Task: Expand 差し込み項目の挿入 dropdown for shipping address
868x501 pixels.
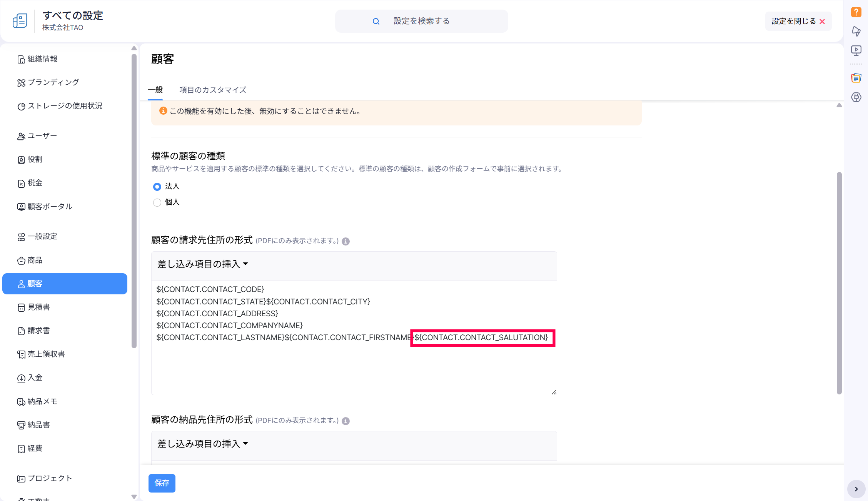Action: (x=203, y=444)
